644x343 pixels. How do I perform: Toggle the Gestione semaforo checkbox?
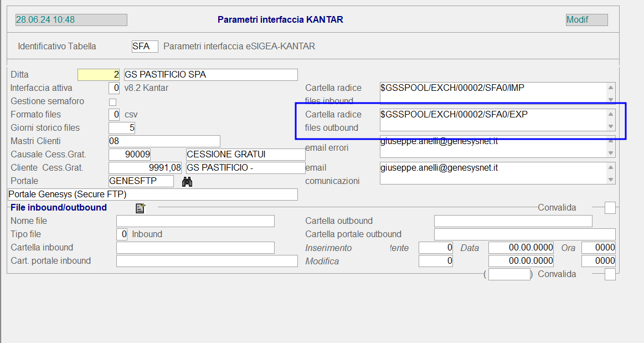point(113,101)
